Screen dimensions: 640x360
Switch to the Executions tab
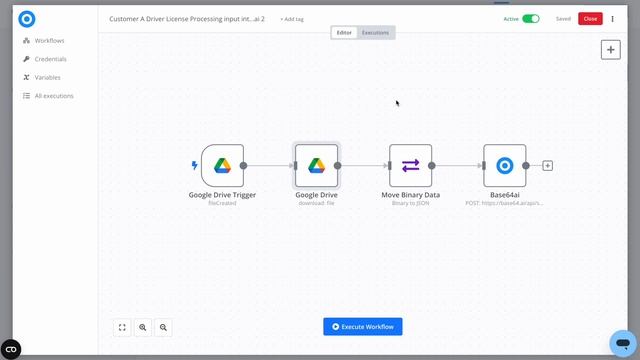376,33
